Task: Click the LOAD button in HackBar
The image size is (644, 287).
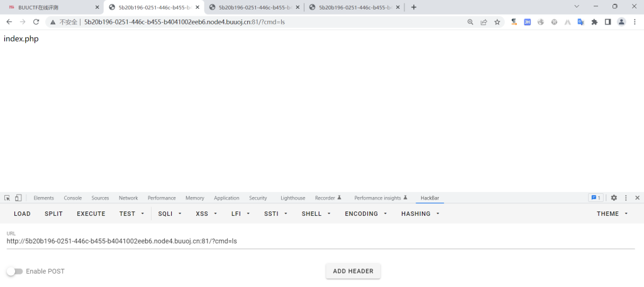Action: pyautogui.click(x=22, y=214)
